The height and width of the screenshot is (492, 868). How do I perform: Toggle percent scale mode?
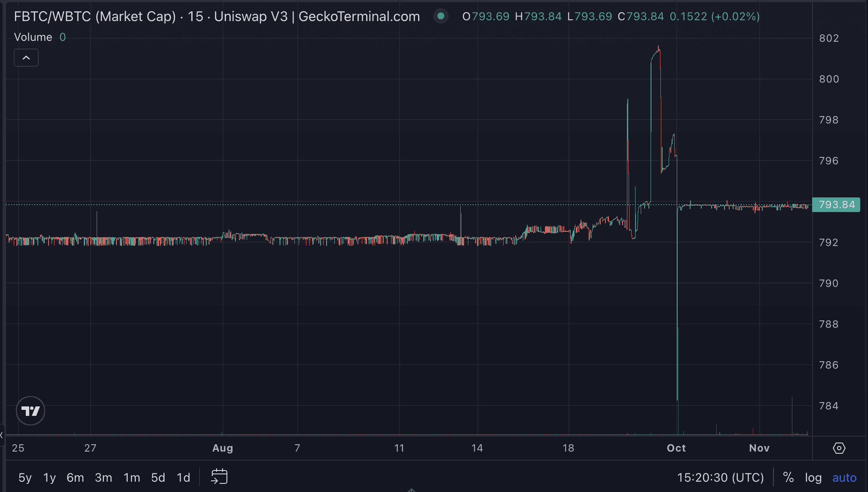[x=788, y=477]
